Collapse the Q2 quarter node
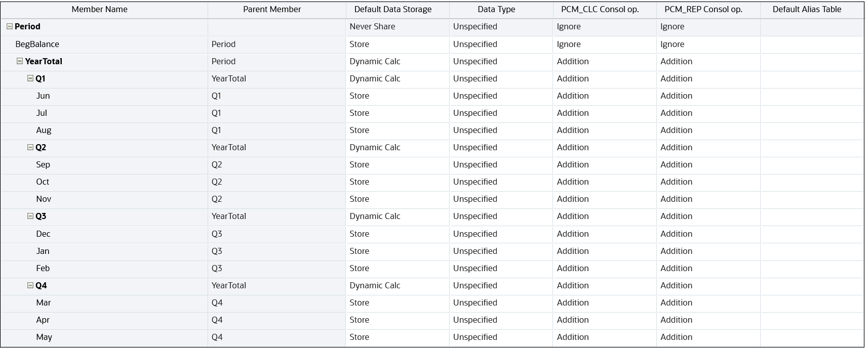868x348 pixels. click(30, 147)
